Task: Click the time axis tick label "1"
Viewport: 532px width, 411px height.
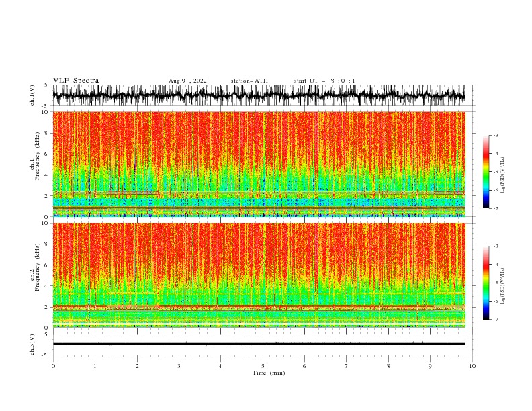Action: pyautogui.click(x=95, y=366)
